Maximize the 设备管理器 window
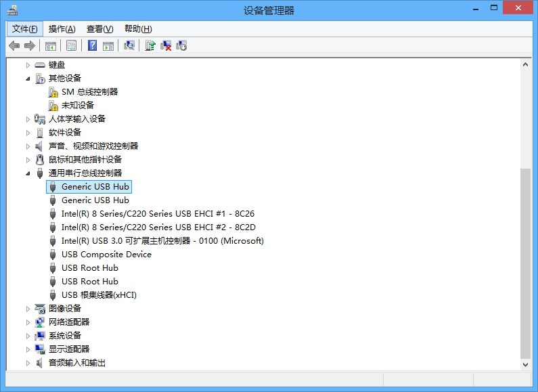The width and height of the screenshot is (538, 392). click(x=494, y=8)
